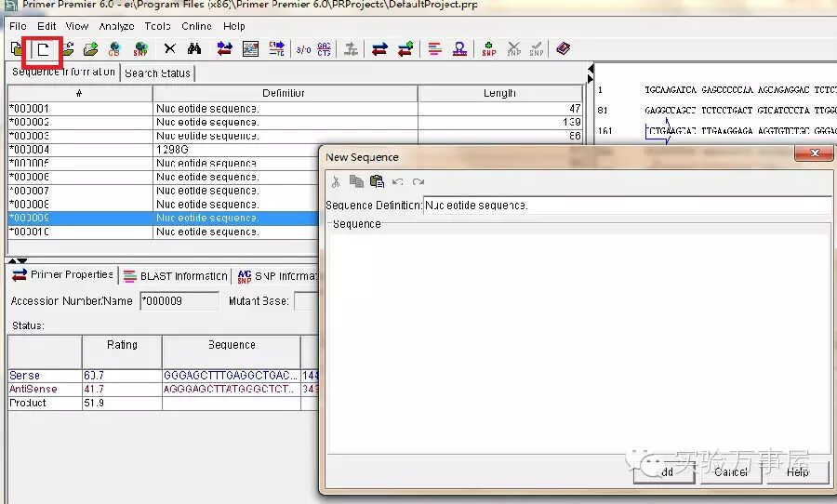The width and height of the screenshot is (837, 504).
Task: Click Add button in New Sequence dialog
Action: click(x=664, y=472)
